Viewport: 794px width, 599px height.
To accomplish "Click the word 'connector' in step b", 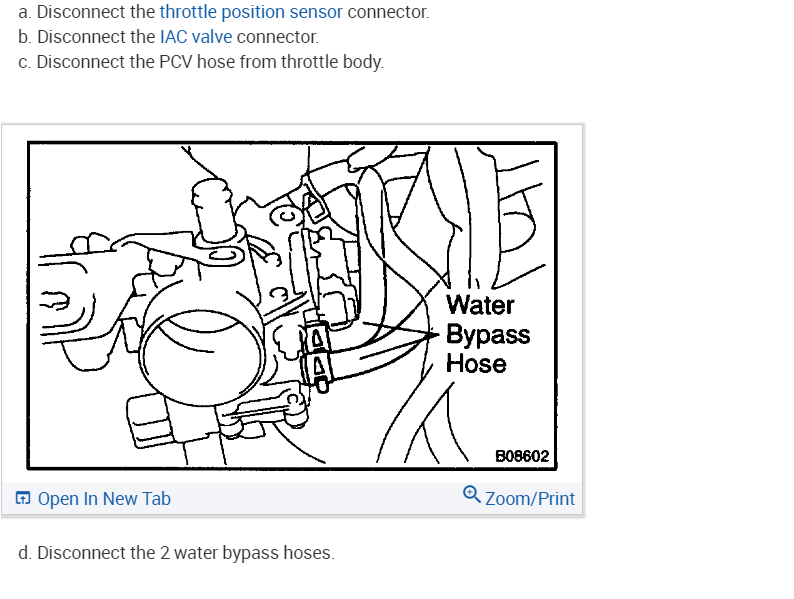I will [x=277, y=37].
